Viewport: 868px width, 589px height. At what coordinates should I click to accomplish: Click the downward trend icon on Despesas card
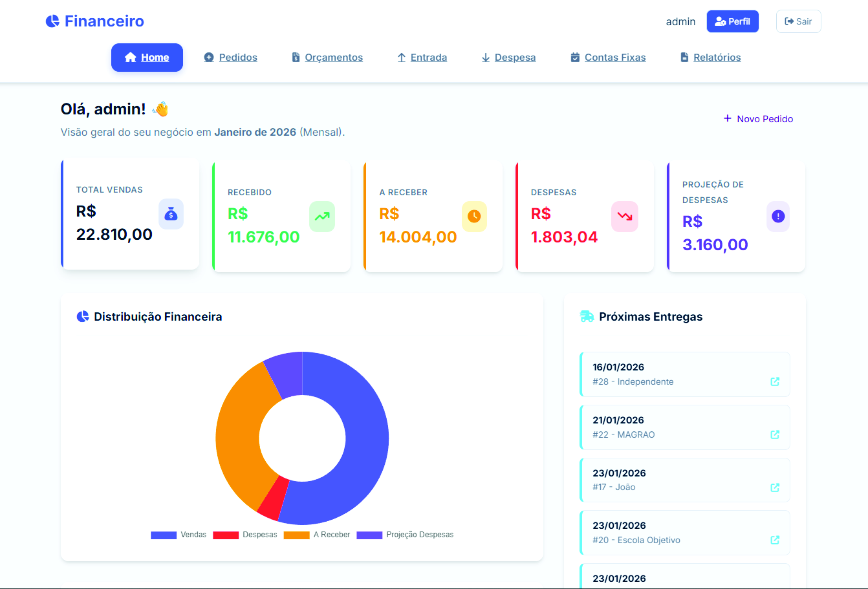[x=625, y=216]
